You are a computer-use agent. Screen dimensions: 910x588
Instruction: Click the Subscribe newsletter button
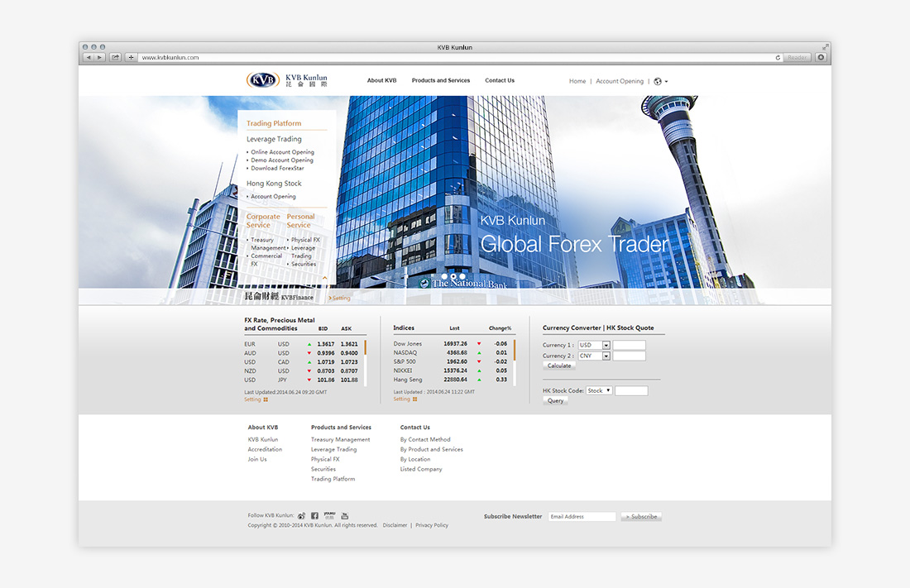641,517
